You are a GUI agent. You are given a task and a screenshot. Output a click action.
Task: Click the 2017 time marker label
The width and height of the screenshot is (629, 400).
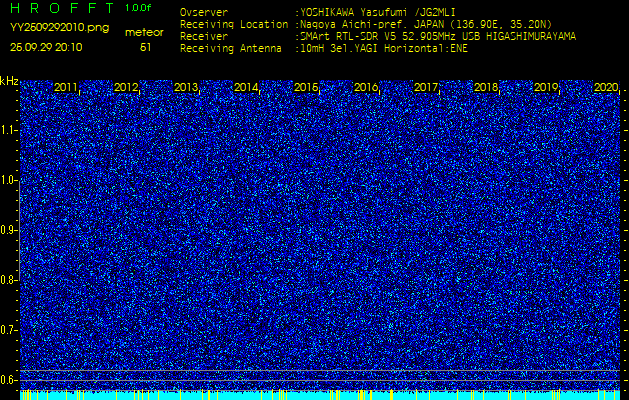426,87
